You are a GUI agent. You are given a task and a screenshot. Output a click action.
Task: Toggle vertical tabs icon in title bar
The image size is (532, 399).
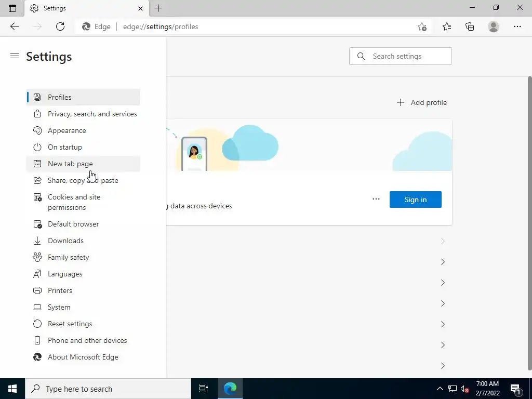point(12,8)
